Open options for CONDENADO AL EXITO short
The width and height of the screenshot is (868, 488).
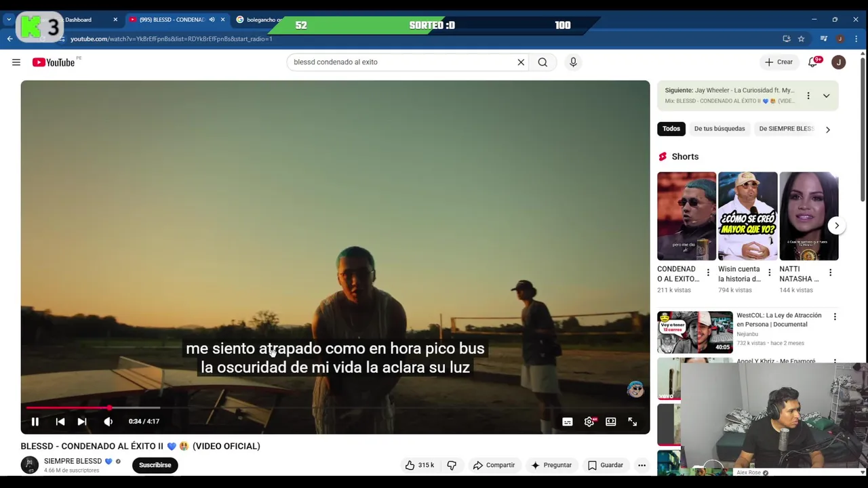tap(708, 272)
